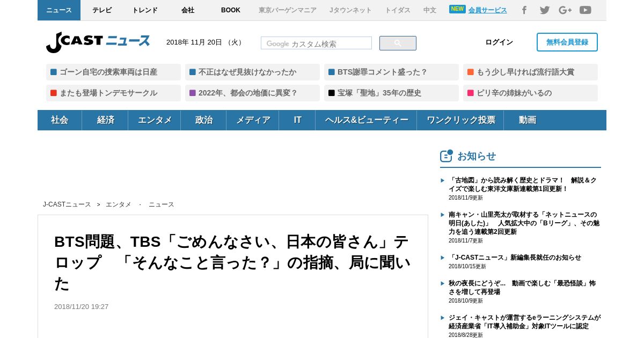Click the BTS問題 article headline
This screenshot has height=338, width=644.
pos(232,262)
